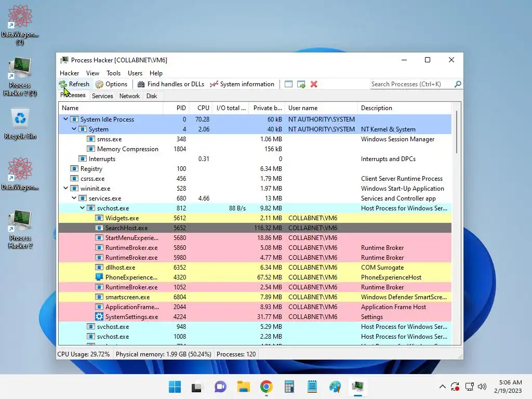Click the PhoneExperience process icon
The width and height of the screenshot is (532, 399).
(x=99, y=277)
